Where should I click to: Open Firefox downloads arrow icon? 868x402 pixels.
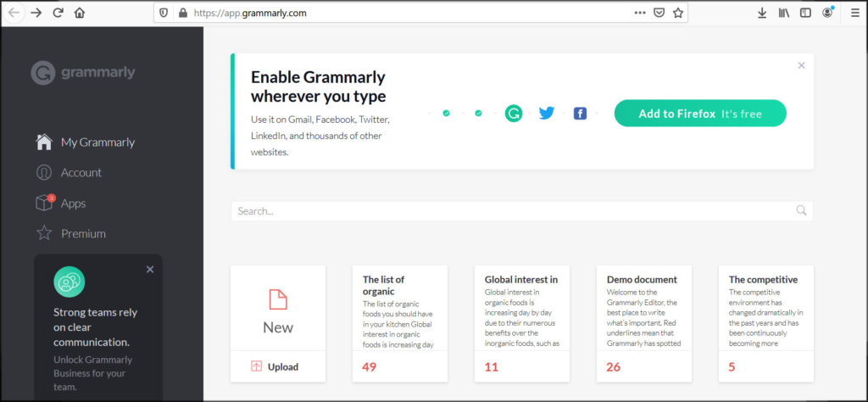coord(762,13)
